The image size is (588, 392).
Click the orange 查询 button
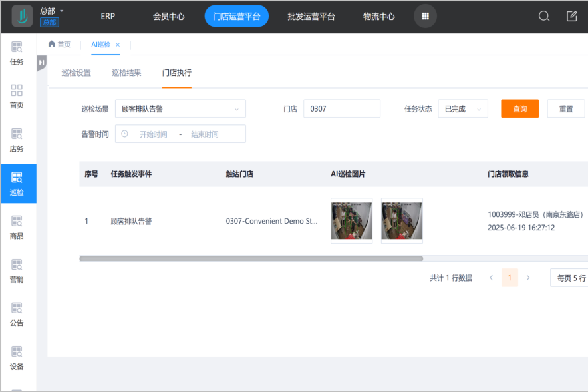pos(519,109)
